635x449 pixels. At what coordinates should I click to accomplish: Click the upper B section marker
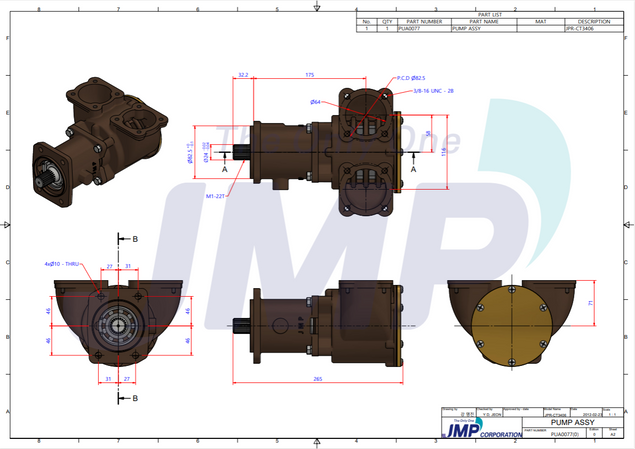click(x=133, y=239)
